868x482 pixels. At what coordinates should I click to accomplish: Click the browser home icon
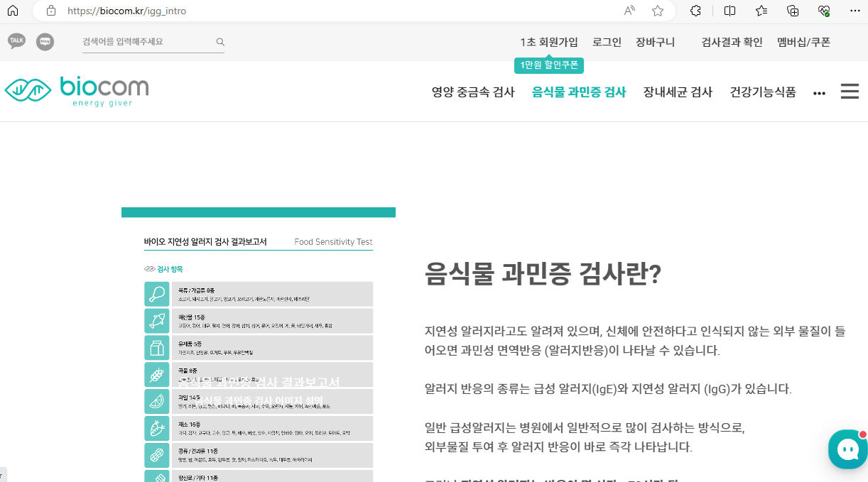point(13,11)
